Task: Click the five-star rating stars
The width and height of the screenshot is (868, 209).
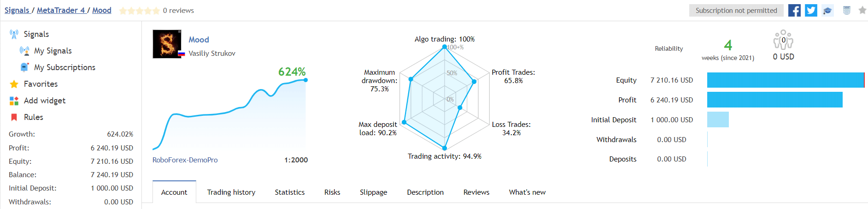Action: point(139,11)
